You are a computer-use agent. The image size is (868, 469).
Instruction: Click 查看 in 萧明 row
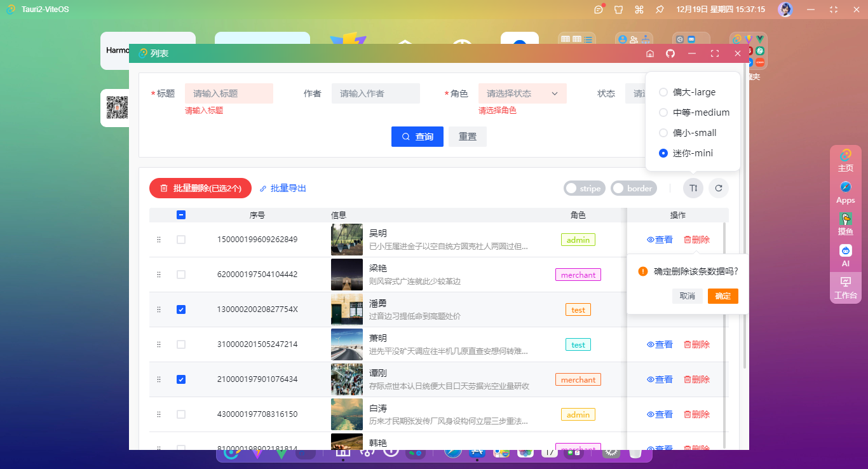coord(660,344)
